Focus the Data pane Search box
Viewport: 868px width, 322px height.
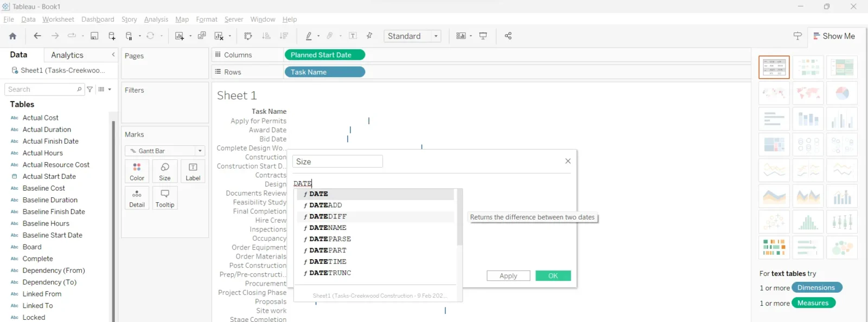pyautogui.click(x=44, y=89)
